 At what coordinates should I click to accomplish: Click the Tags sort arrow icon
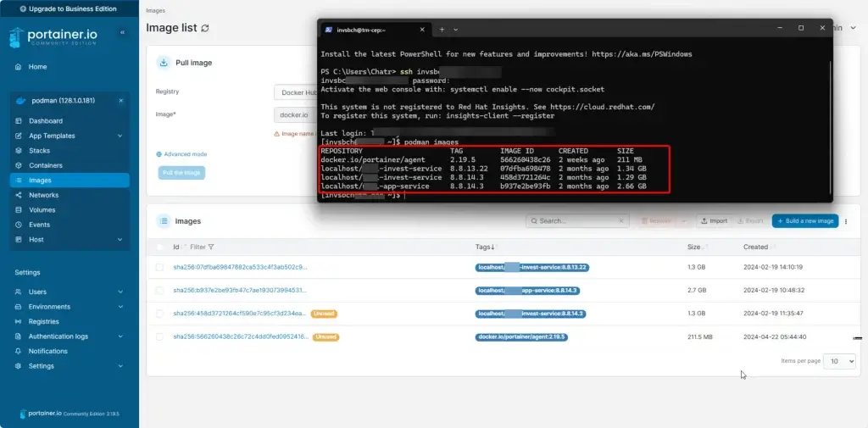pos(492,247)
